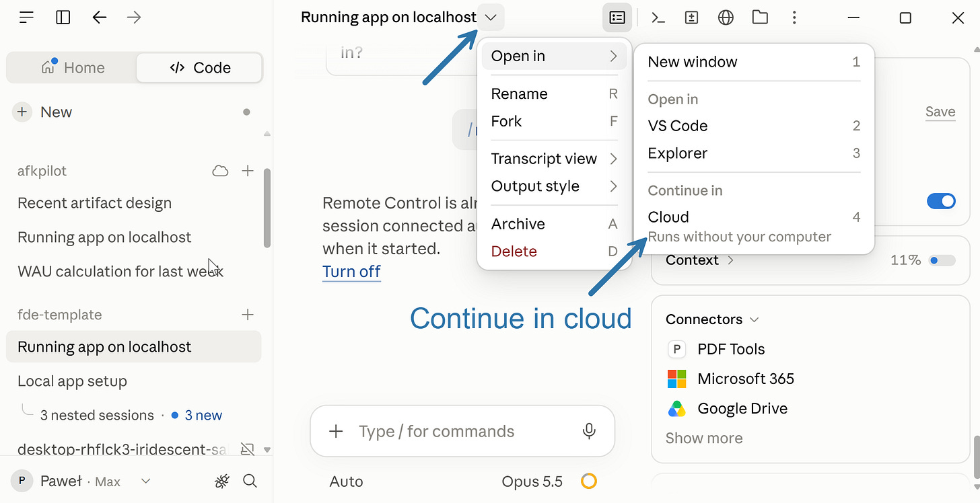The height and width of the screenshot is (503, 980).
Task: Open the folder files icon
Action: tap(760, 17)
